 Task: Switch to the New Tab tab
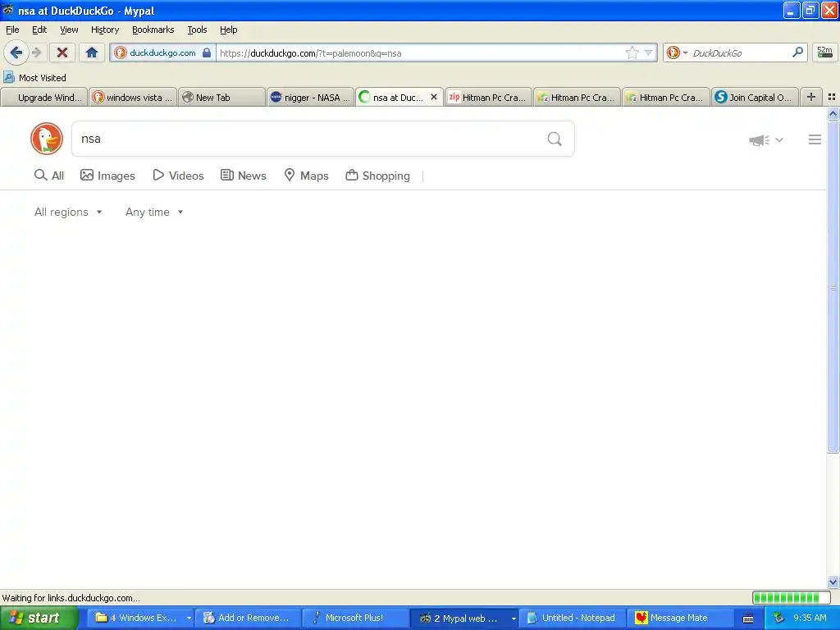click(x=221, y=98)
